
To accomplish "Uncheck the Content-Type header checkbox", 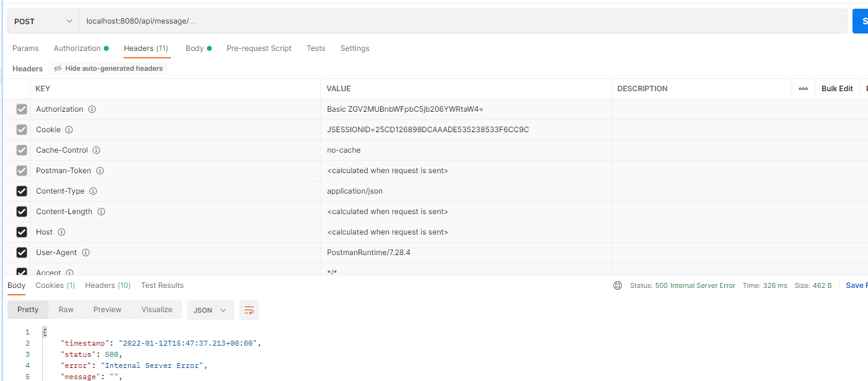I will click(22, 191).
